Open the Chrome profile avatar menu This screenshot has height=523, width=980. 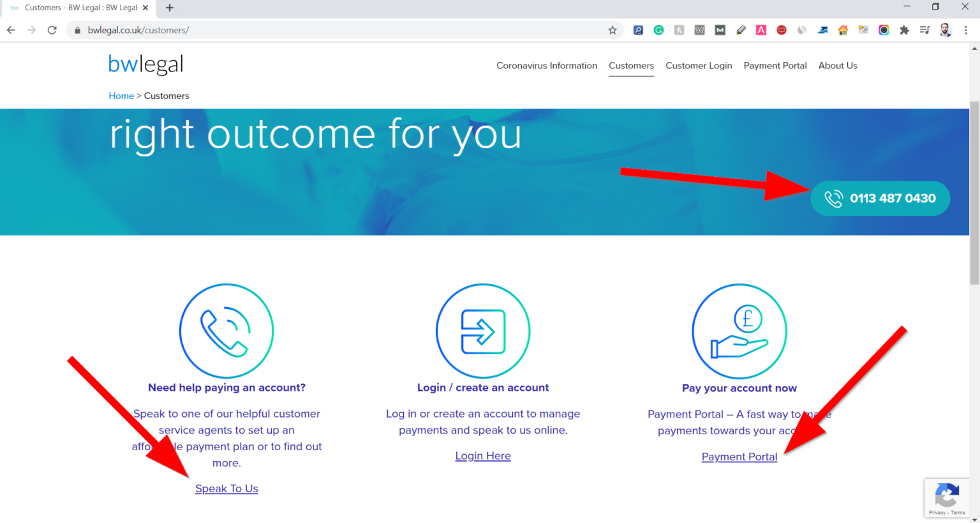coord(946,30)
